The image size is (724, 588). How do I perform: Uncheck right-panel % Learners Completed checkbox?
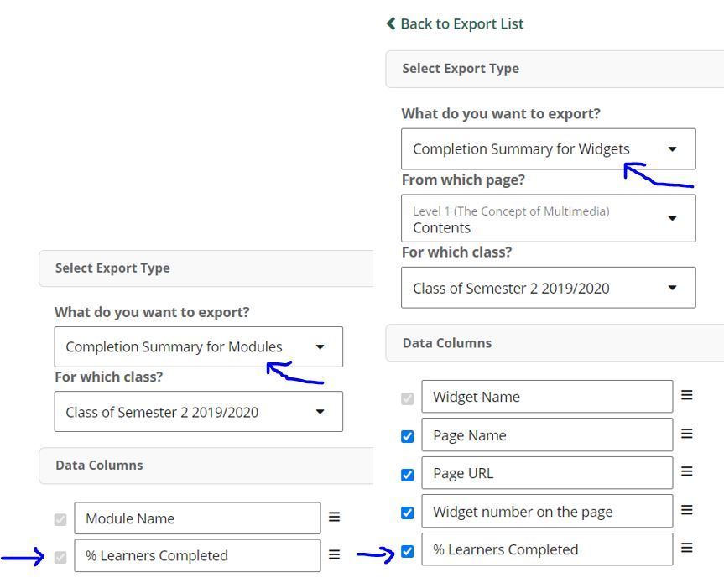[407, 551]
